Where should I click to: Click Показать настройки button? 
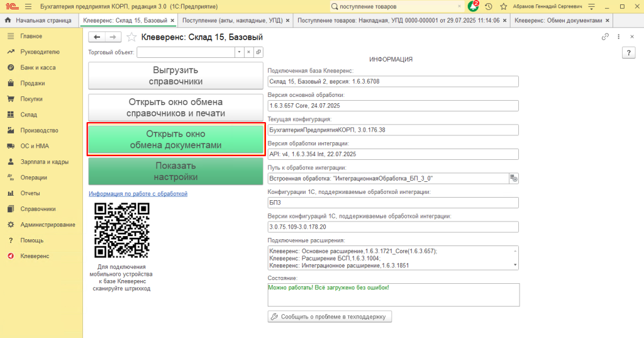(175, 171)
